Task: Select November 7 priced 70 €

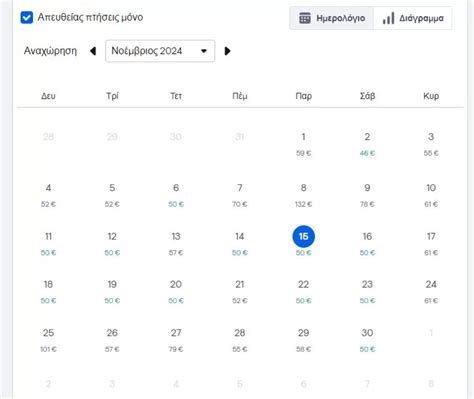Action: coord(240,195)
